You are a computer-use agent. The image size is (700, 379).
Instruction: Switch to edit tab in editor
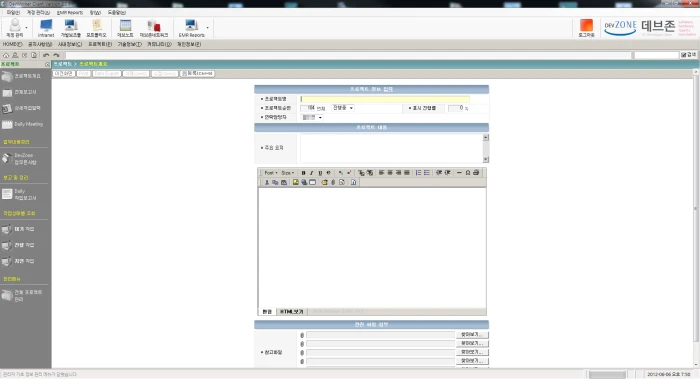267,312
